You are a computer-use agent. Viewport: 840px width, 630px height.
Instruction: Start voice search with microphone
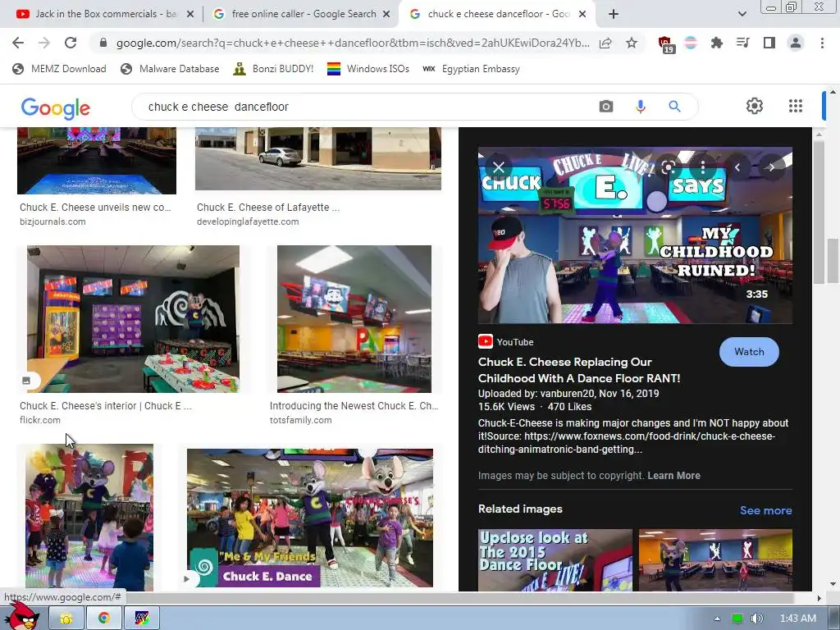pos(640,107)
